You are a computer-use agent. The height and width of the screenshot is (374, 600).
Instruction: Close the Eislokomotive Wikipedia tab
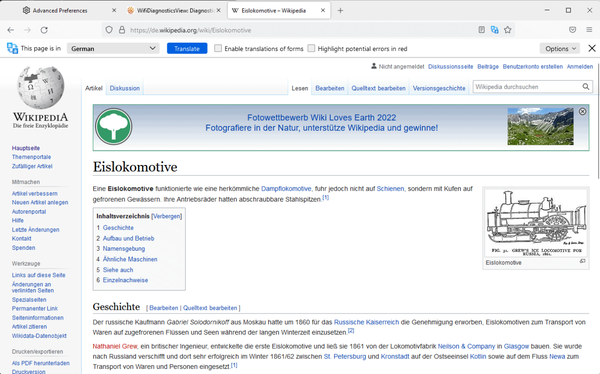tap(323, 10)
